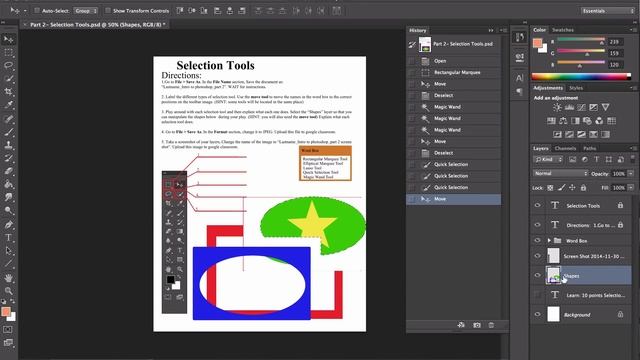The width and height of the screenshot is (640, 360).
Task: Open the layer Kind filter dropdown
Action: 548,160
